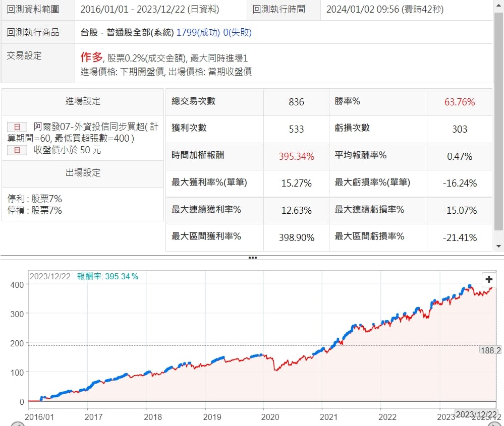Click the three-dot panel splitter handle
The image size is (504, 426).
(252, 258)
